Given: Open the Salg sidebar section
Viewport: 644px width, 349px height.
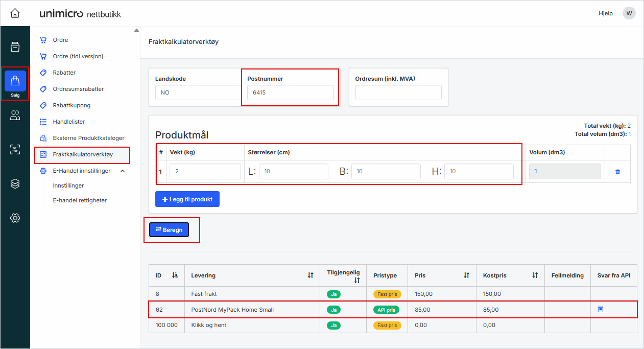Looking at the screenshot, I should 15,83.
